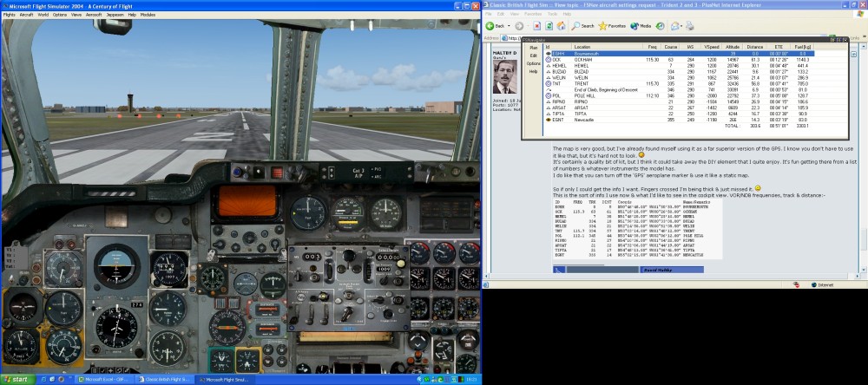Click the Stop page loading icon
Screen dimensions: 868x385
(537, 26)
